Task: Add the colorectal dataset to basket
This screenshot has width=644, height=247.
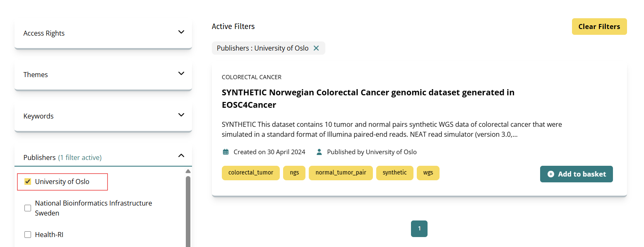Action: 577,174
